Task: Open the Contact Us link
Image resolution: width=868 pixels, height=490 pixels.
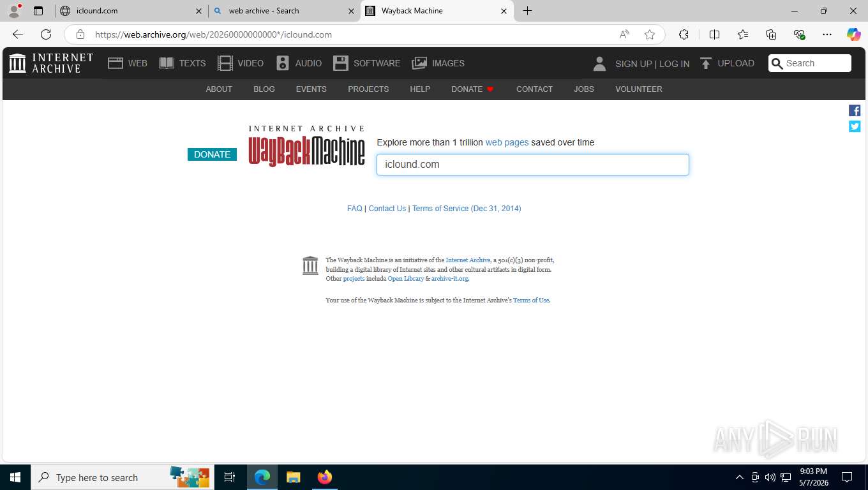Action: pyautogui.click(x=387, y=209)
